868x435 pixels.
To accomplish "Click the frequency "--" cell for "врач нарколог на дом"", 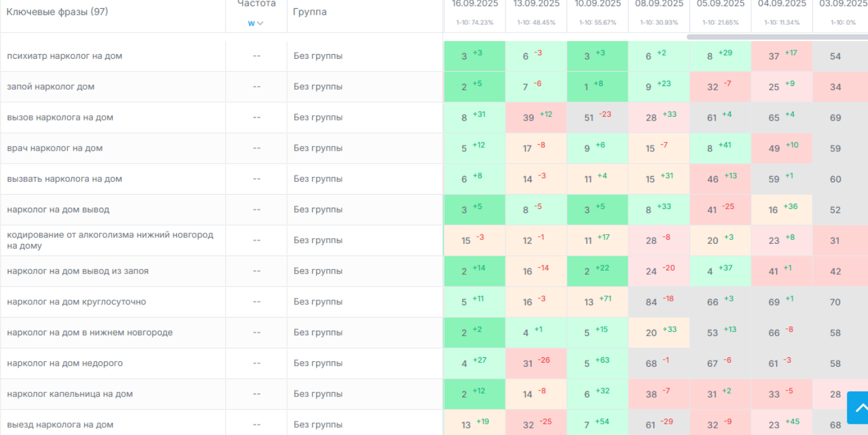I will click(x=256, y=148).
